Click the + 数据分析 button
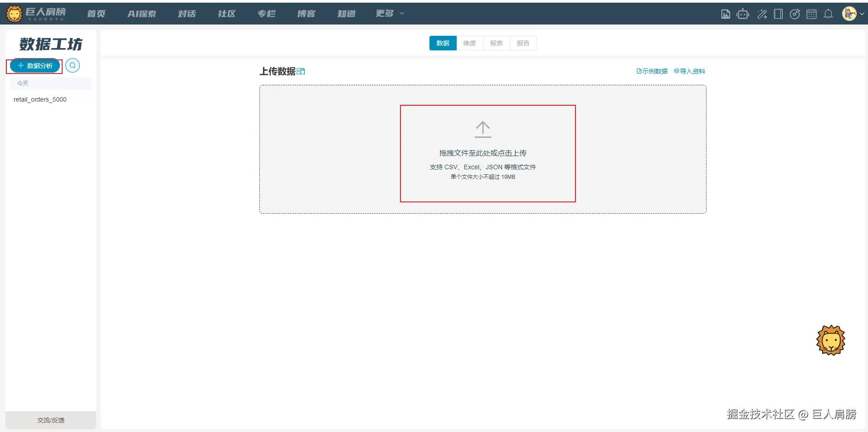The image size is (868, 432). pos(35,66)
